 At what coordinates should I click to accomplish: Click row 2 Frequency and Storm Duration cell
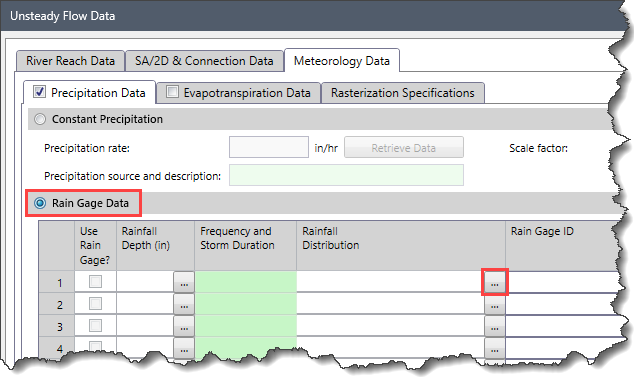coord(245,304)
